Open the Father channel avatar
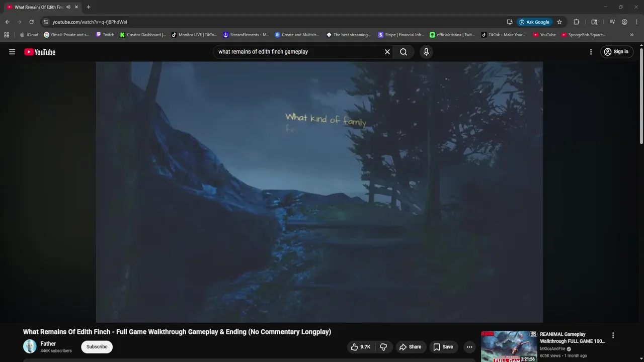The image size is (644, 362). pos(30,346)
